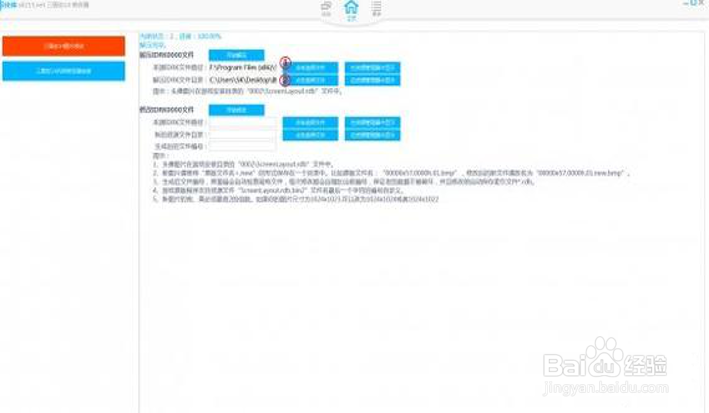709x413 pixels.
Task: Click the start button in the upper unpack section
Action: pos(236,55)
